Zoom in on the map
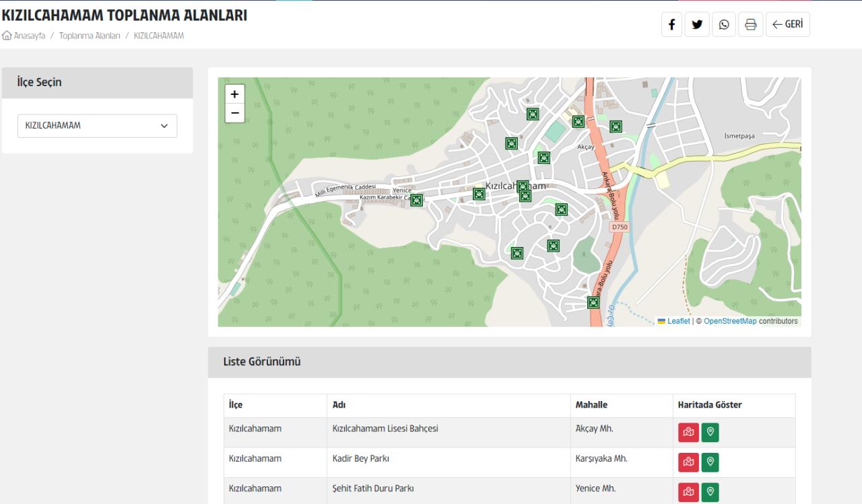This screenshot has height=504, width=862. [234, 95]
